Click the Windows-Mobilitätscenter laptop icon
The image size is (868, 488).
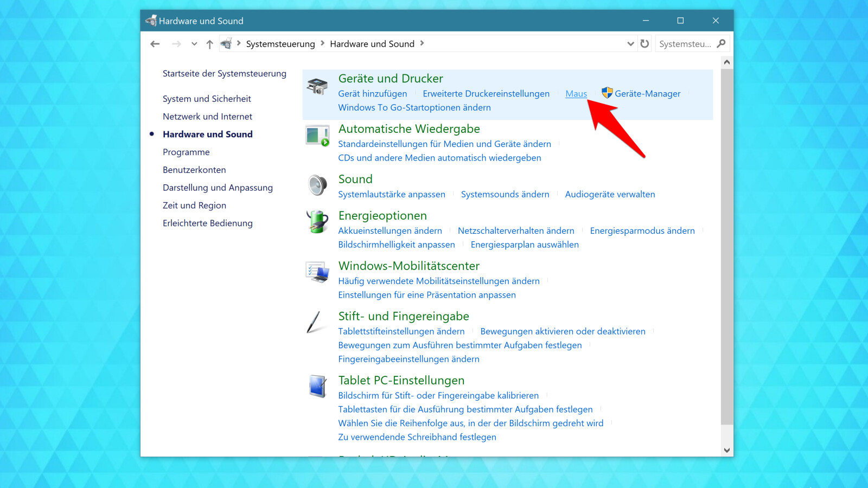coord(317,272)
